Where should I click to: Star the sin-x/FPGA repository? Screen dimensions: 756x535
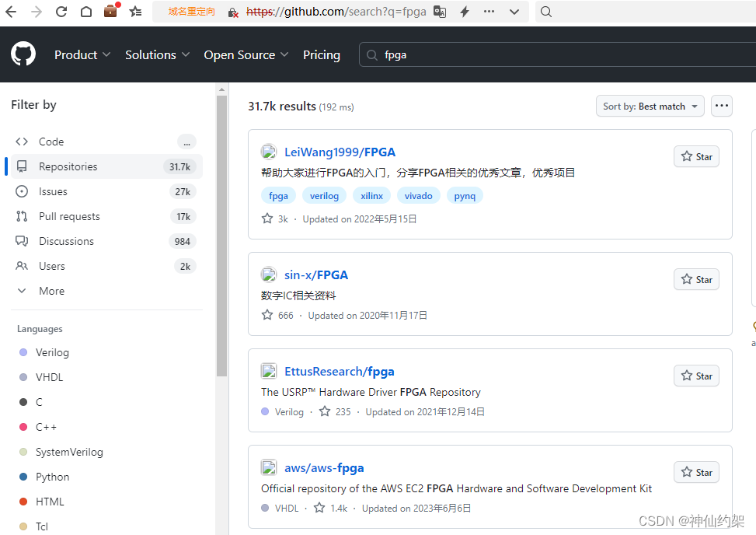point(696,279)
